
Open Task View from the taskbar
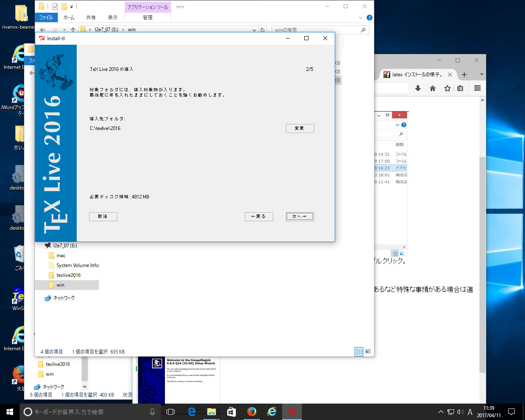(171, 412)
